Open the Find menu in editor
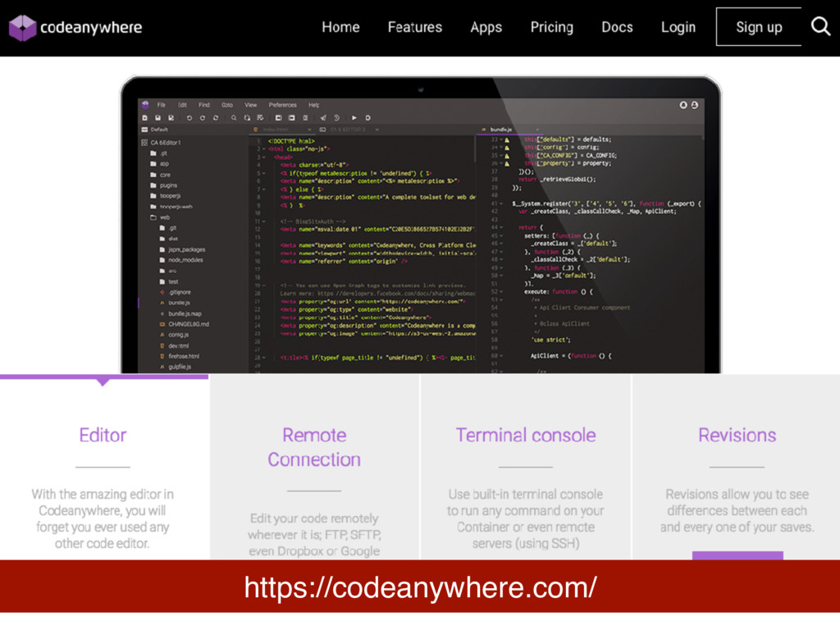The width and height of the screenshot is (840, 630). 204,105
